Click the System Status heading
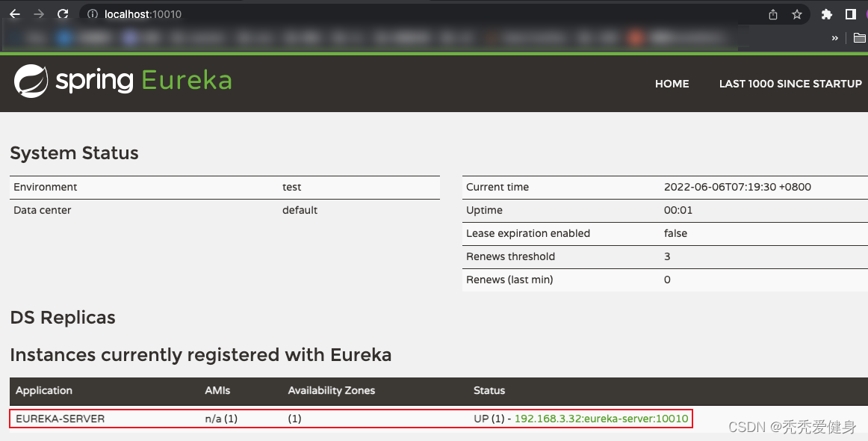This screenshot has height=441, width=868. tap(74, 153)
